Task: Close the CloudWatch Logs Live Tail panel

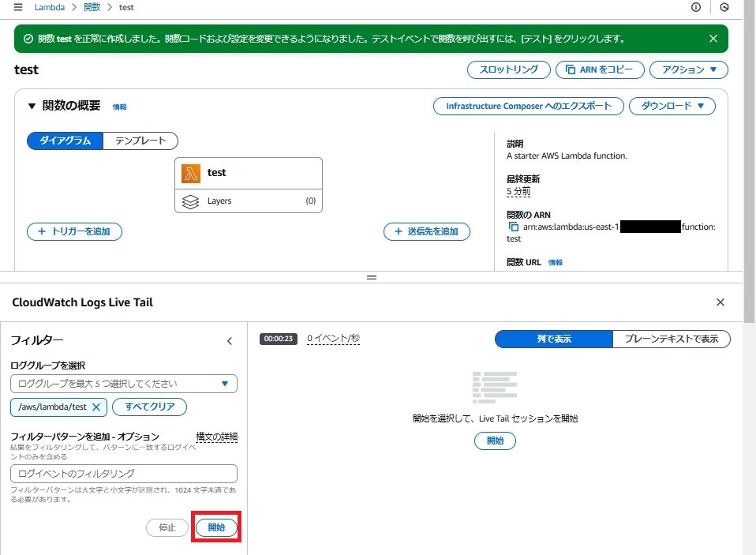Action: 720,302
